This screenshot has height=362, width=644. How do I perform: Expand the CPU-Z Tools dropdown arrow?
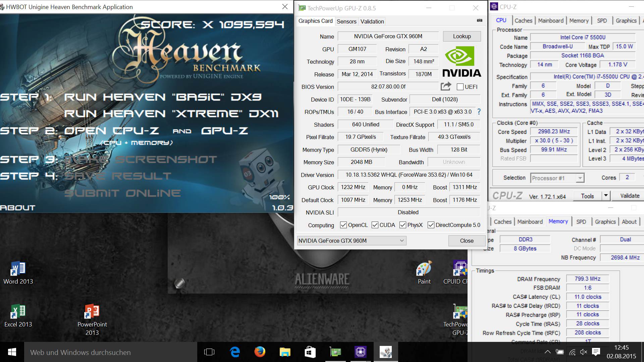click(x=606, y=196)
